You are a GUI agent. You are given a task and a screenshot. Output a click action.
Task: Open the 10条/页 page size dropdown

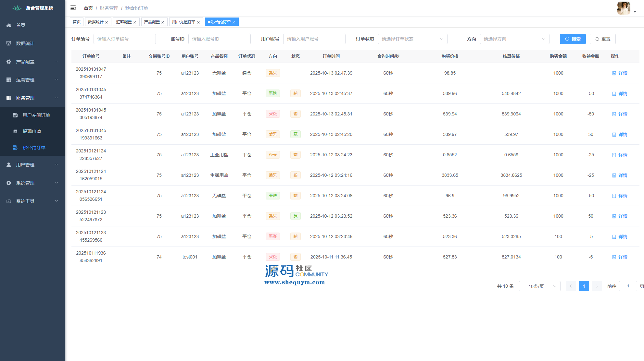point(539,286)
